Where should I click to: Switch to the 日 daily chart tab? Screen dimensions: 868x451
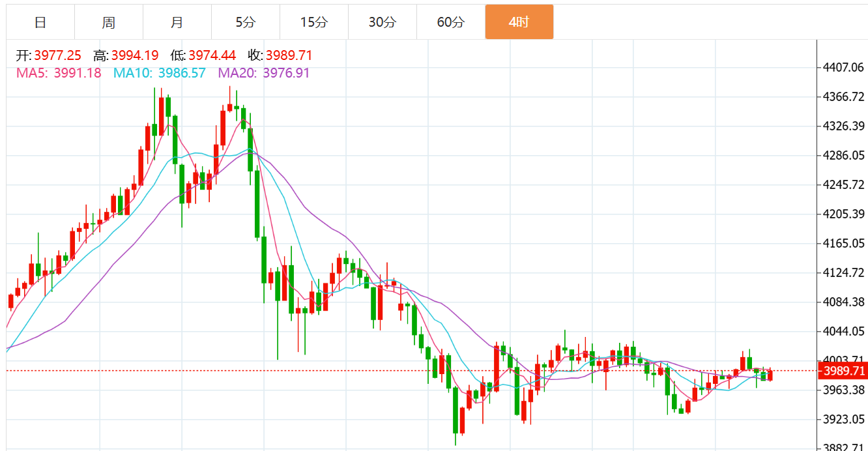40,22
